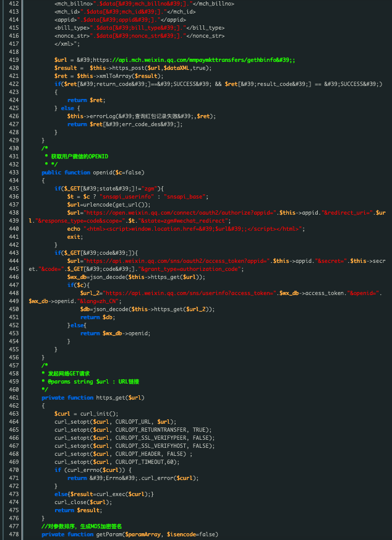392x540 pixels.
Task: Click the "snsapi_userinfo" string
Action: tap(127, 197)
